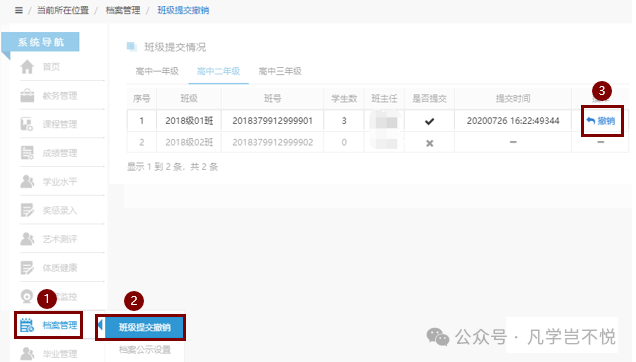Click the 教务管理 briefcase icon

point(27,96)
